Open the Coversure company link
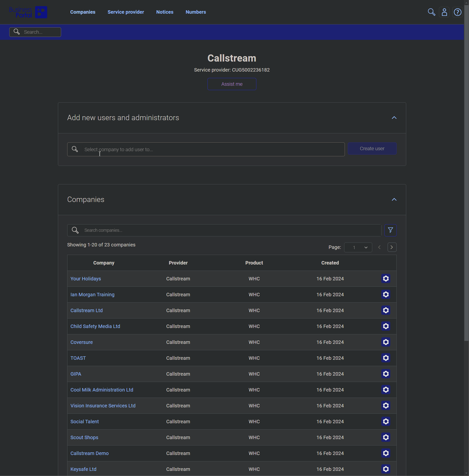469x476 pixels. [x=82, y=342]
